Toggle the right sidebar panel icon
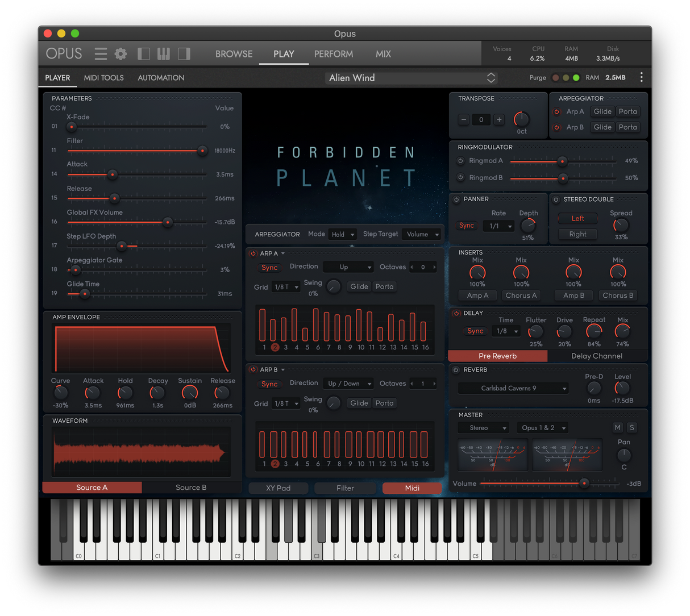Image resolution: width=690 pixels, height=616 pixels. [x=184, y=54]
